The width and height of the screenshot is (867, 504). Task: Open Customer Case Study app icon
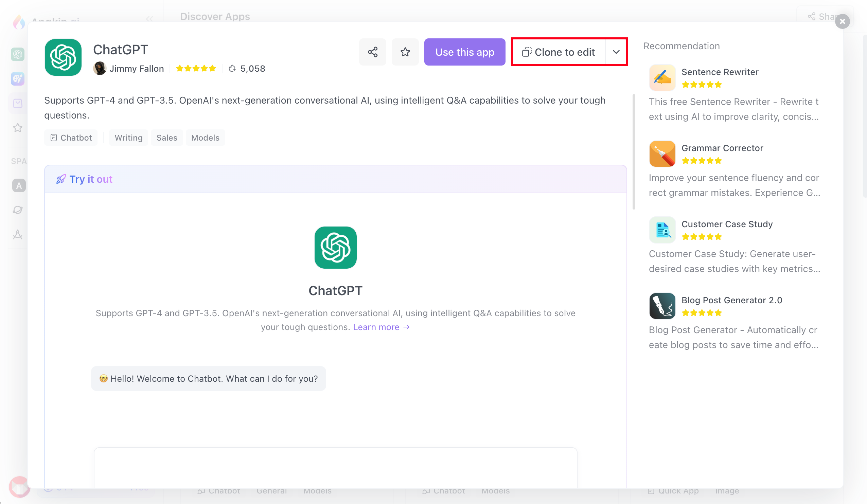[662, 230]
